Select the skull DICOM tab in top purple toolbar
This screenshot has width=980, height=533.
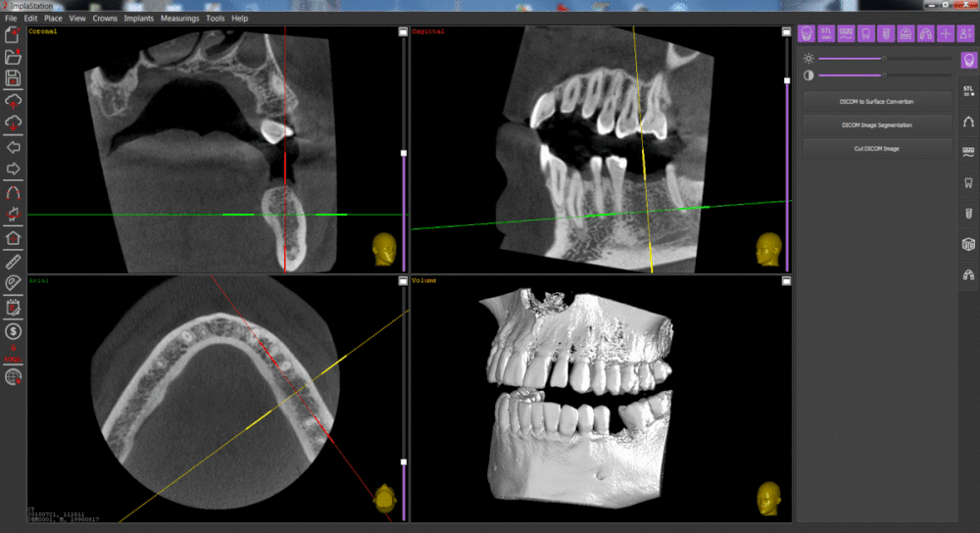click(x=807, y=33)
